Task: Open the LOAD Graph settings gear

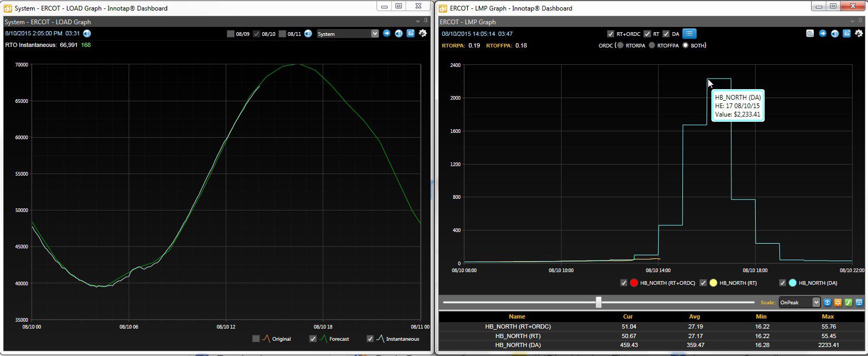Action: [x=422, y=33]
